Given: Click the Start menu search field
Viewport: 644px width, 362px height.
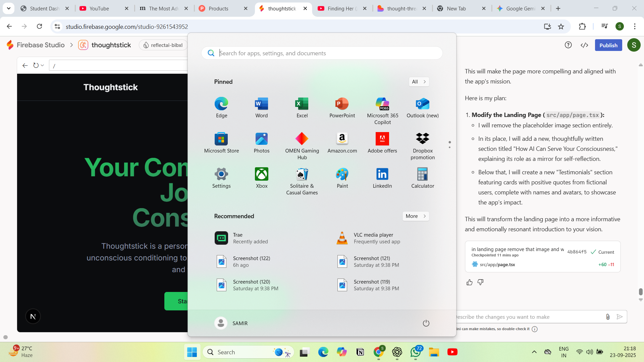Looking at the screenshot, I should pos(322,53).
